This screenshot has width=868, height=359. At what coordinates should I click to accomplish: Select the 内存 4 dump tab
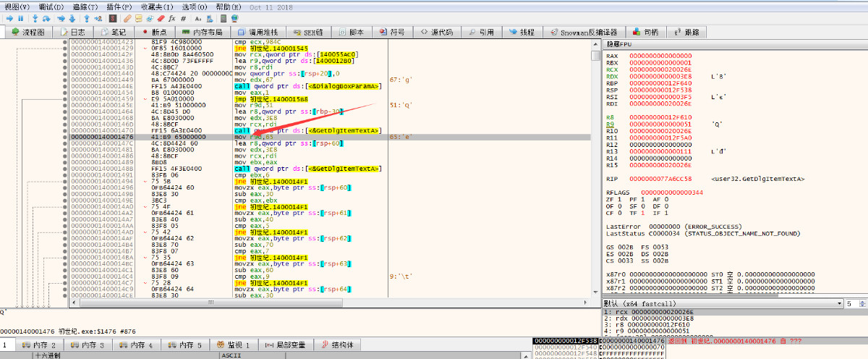click(x=137, y=345)
